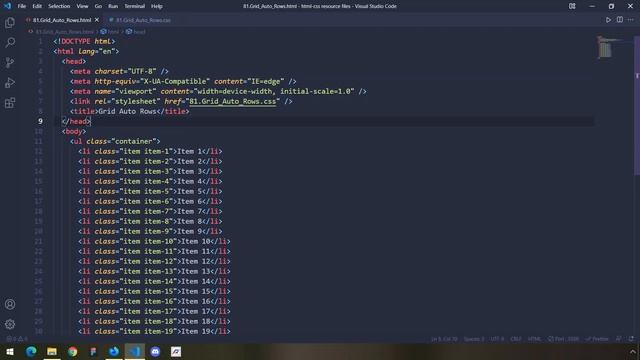Open the Go menu
The image size is (640, 360).
(98, 6)
